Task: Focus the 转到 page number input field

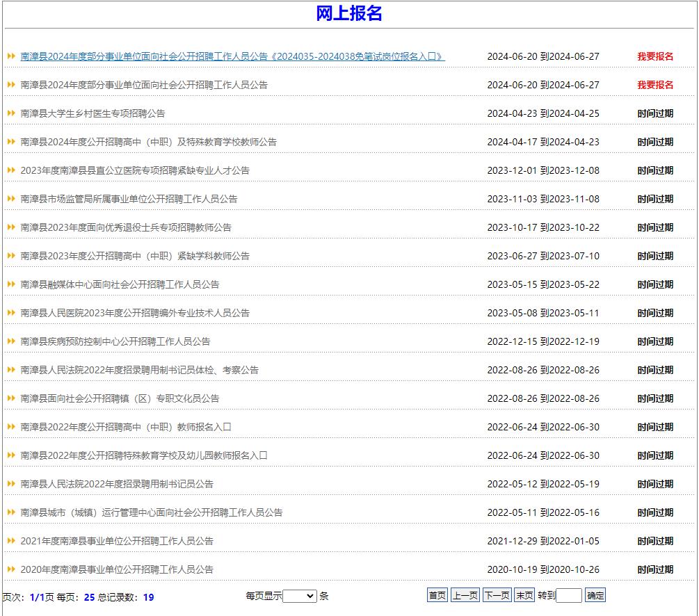Action: pos(569,596)
